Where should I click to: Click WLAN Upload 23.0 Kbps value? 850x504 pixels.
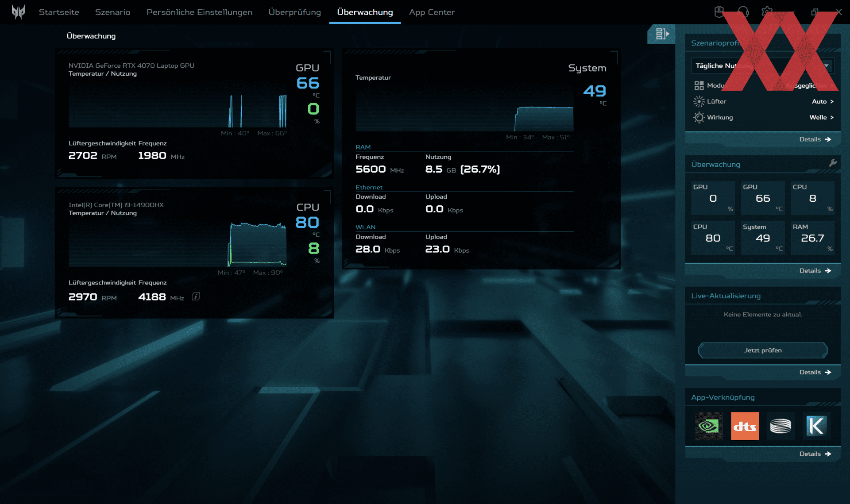click(x=447, y=250)
